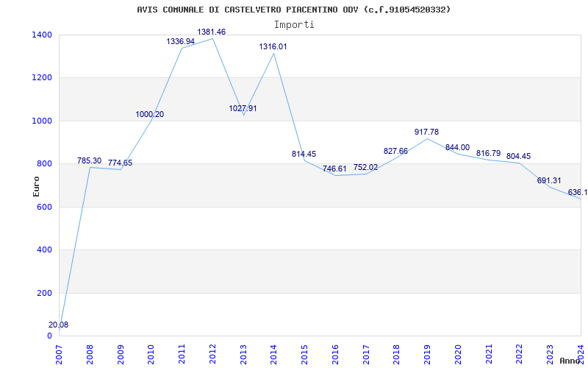Click the 785.30 data label

pyautogui.click(x=89, y=160)
